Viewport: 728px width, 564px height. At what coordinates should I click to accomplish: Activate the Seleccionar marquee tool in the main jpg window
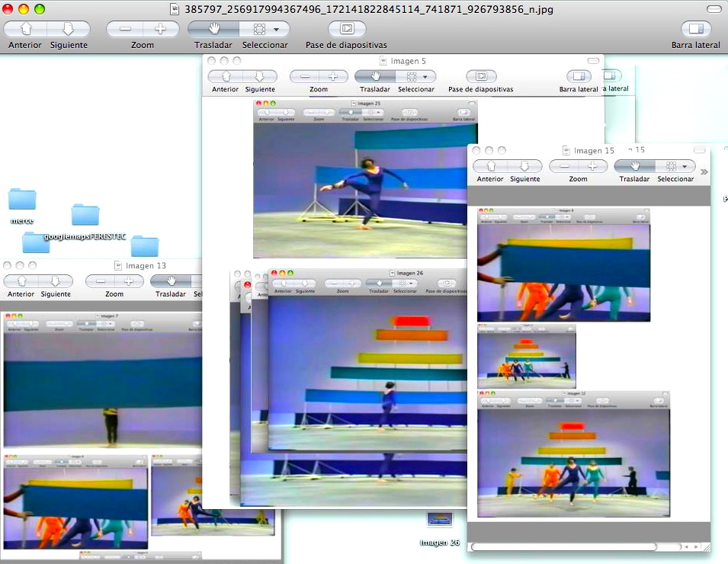pos(259,29)
